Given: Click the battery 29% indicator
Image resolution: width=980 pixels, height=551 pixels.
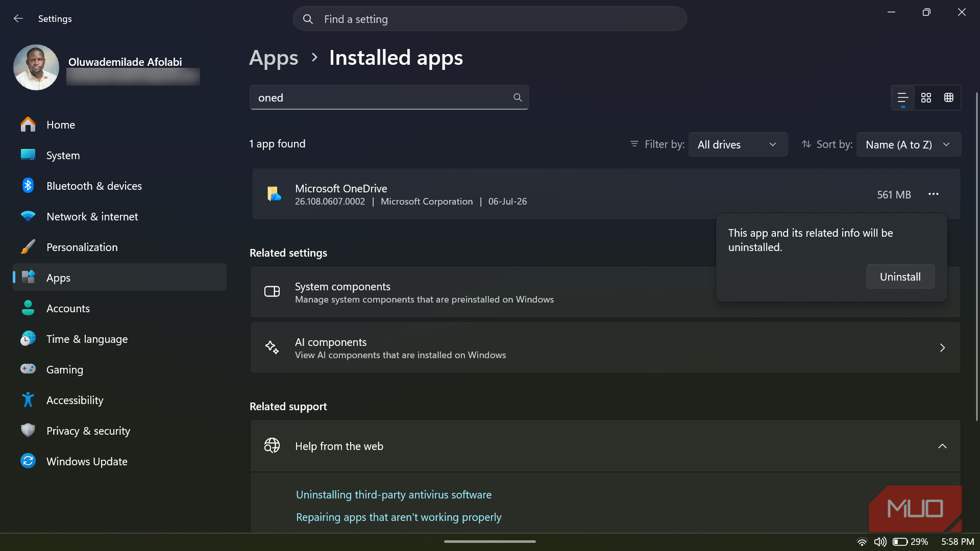Looking at the screenshot, I should coord(911,542).
